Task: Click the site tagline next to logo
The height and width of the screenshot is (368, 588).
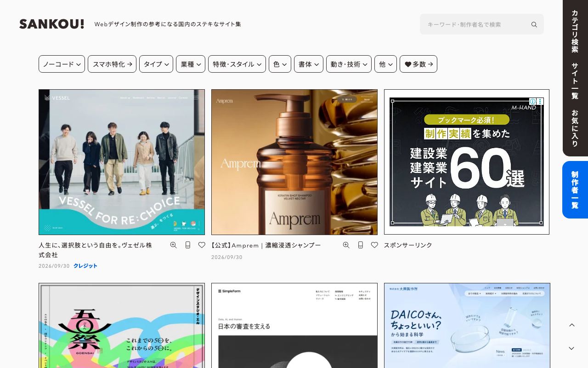Action: [168, 24]
